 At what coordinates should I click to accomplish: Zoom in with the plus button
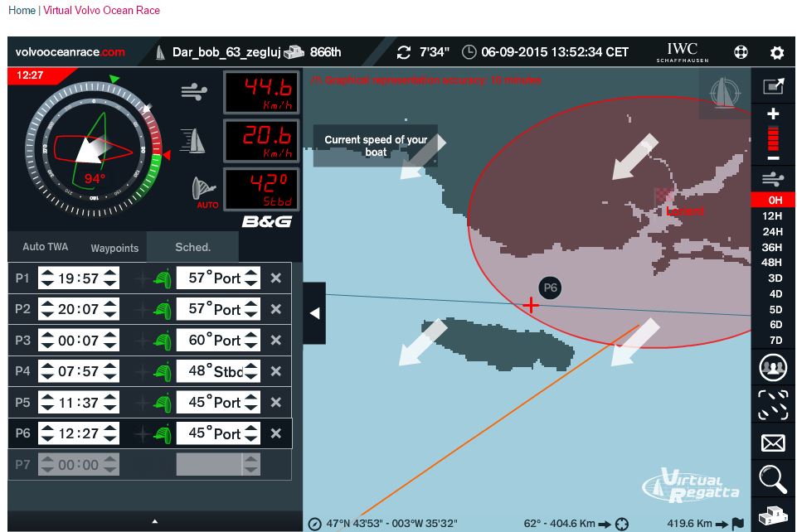pyautogui.click(x=773, y=114)
